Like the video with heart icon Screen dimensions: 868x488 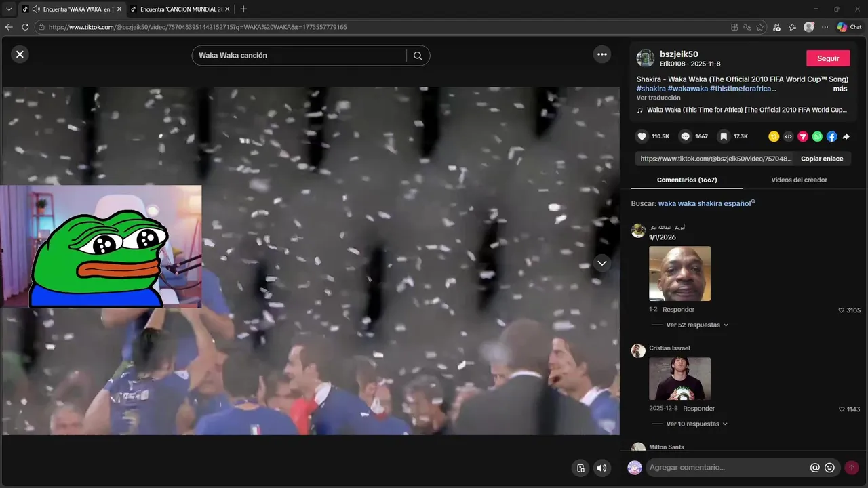[642, 136]
